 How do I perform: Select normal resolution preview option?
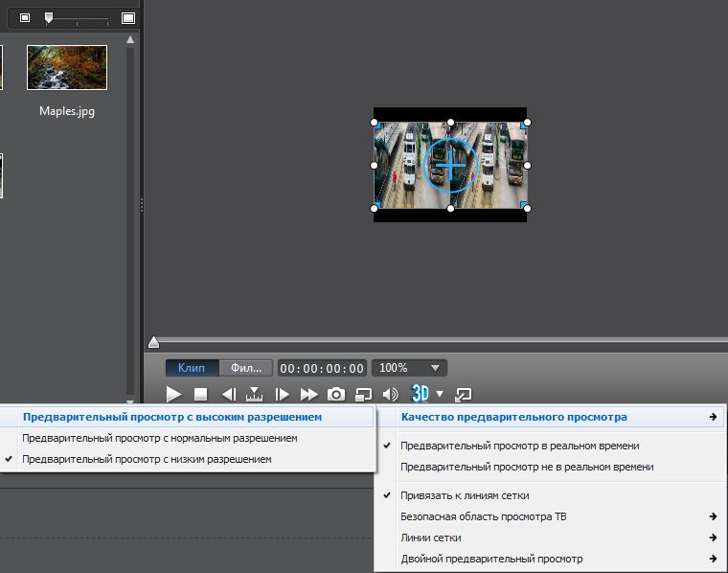tap(159, 438)
